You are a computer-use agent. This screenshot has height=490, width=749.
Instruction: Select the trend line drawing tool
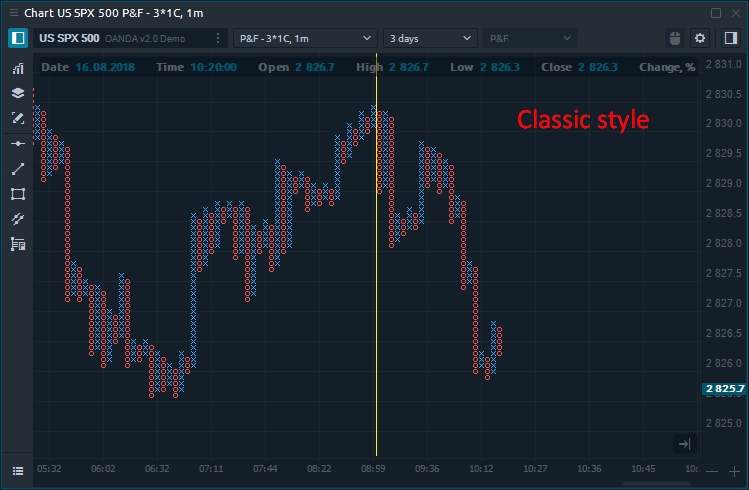(18, 169)
